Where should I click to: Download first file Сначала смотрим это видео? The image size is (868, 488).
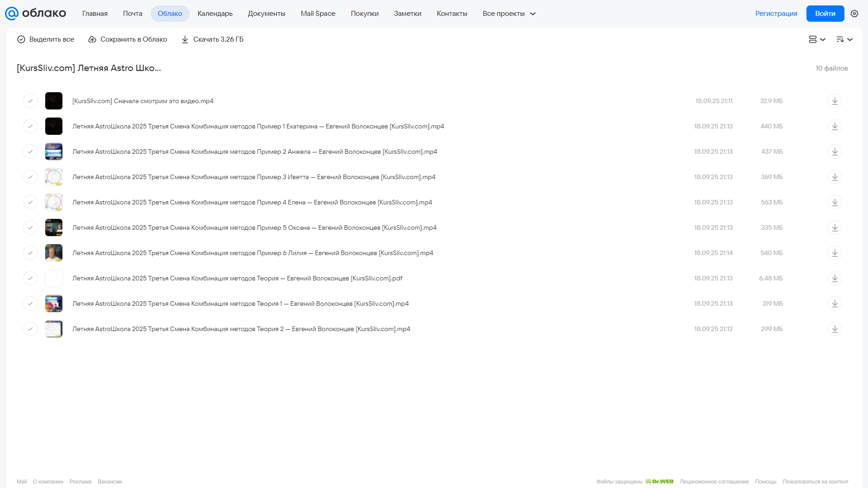pos(835,101)
